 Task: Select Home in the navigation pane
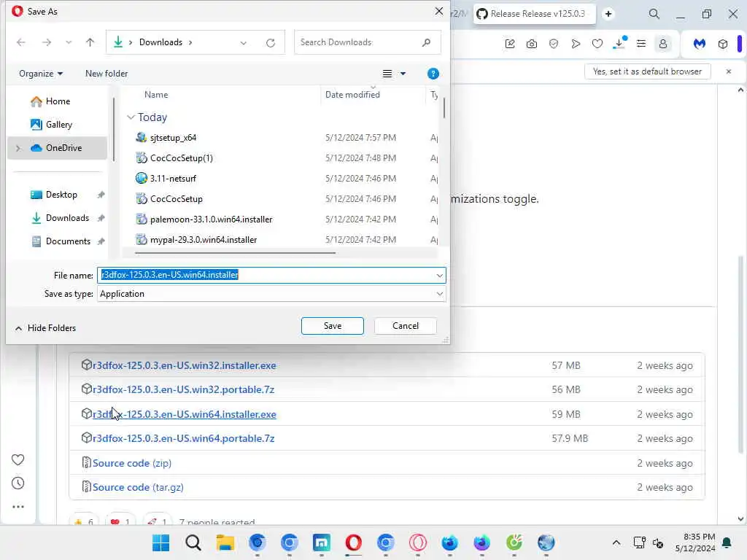coord(58,101)
